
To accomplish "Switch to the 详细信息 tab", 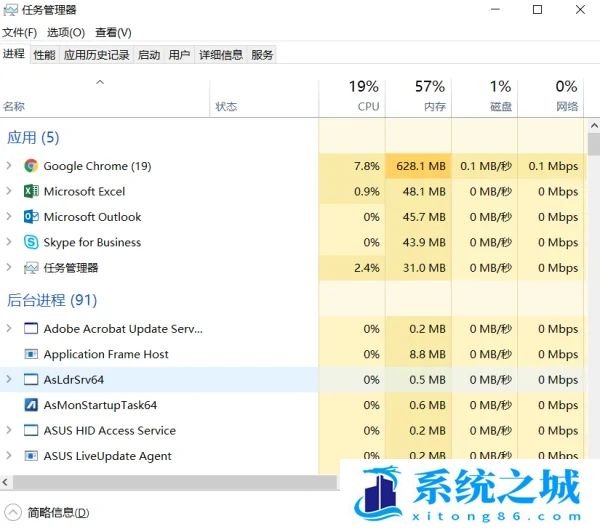I will [221, 55].
